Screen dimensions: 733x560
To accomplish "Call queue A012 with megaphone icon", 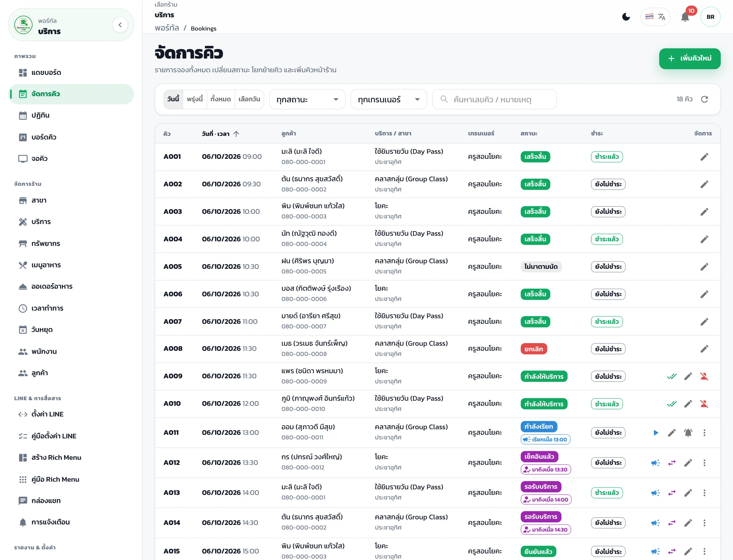I will coord(656,463).
